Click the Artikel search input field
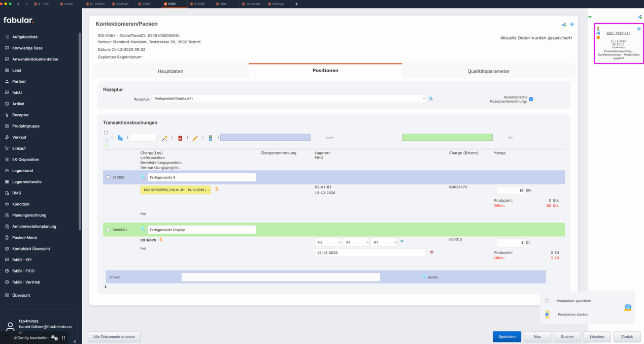Screen dimensions: 644x344 pos(281,277)
